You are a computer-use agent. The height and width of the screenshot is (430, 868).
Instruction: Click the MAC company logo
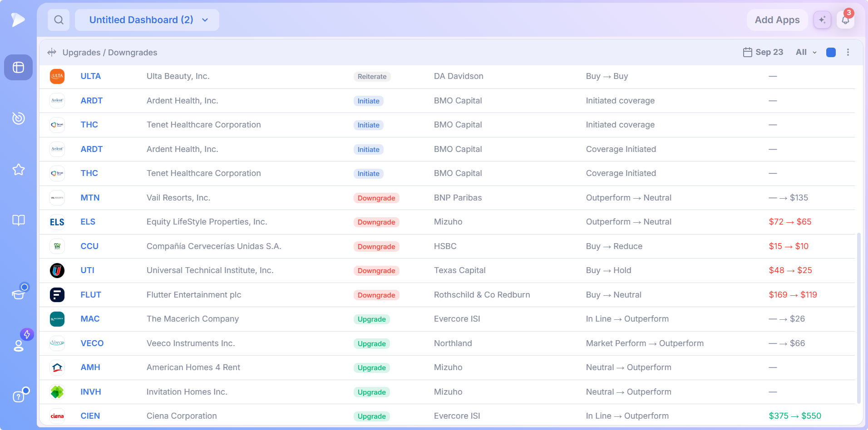pos(57,319)
